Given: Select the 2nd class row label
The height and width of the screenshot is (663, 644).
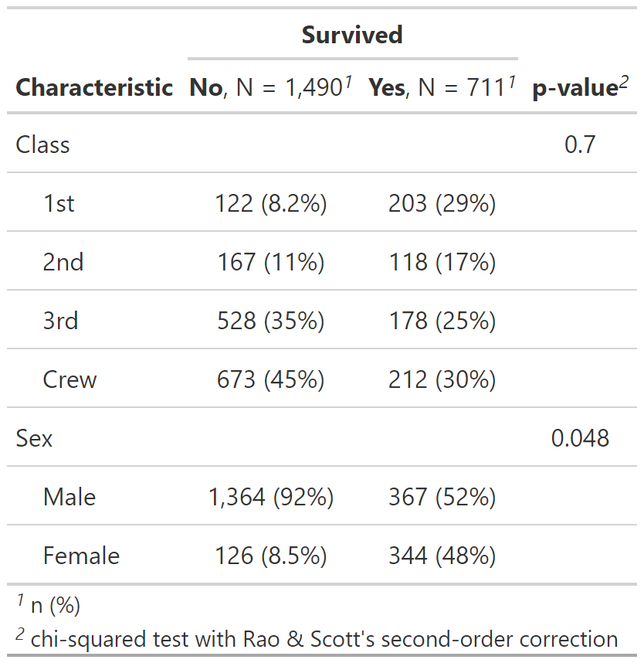Looking at the screenshot, I should pyautogui.click(x=63, y=262).
